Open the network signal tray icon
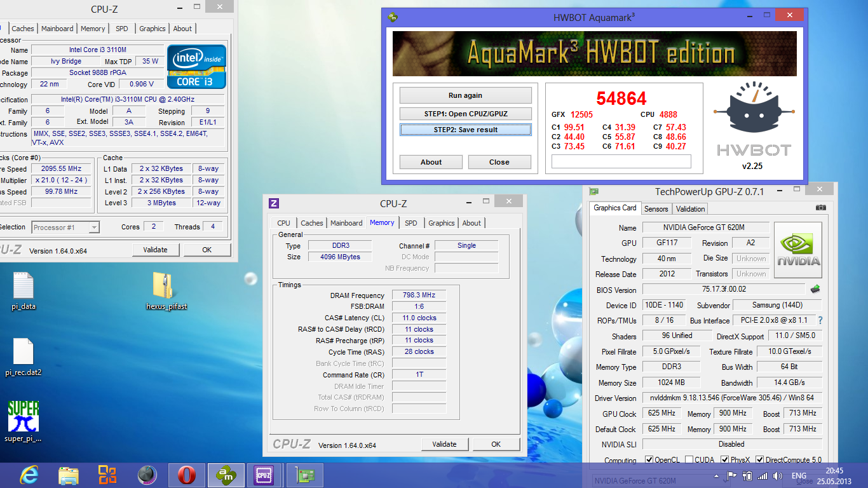The width and height of the screenshot is (868, 488). point(762,475)
